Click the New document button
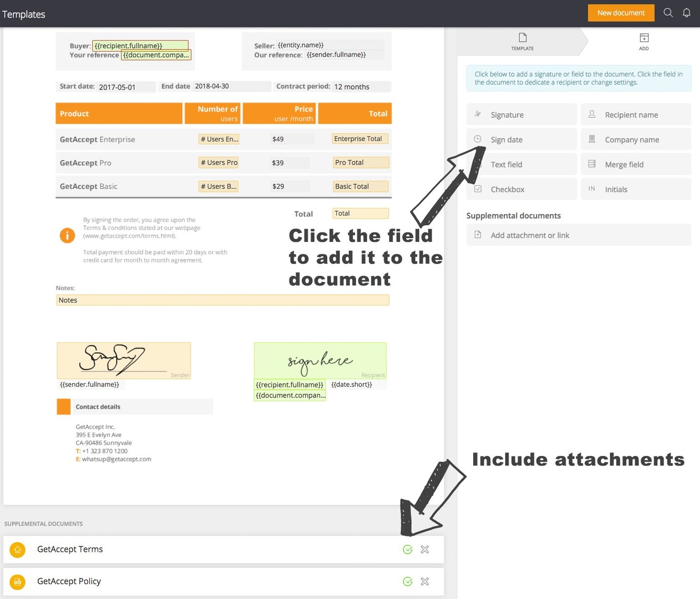The image size is (700, 599). point(621,13)
